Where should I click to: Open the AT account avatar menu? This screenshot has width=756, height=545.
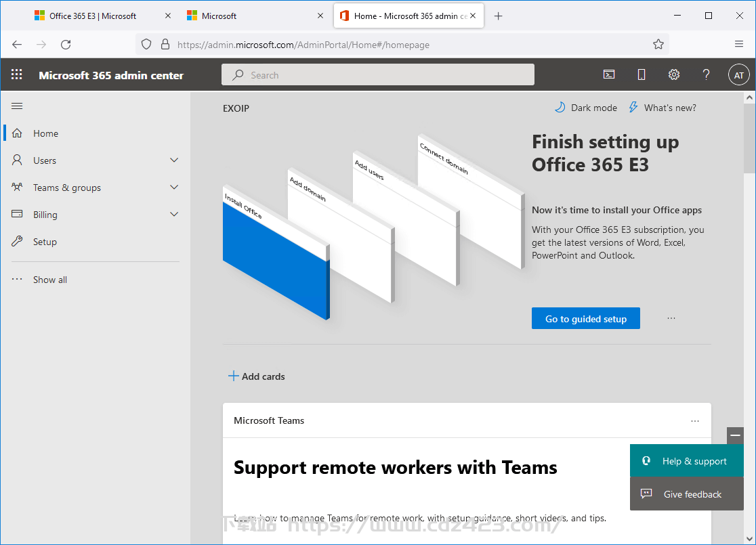click(738, 75)
